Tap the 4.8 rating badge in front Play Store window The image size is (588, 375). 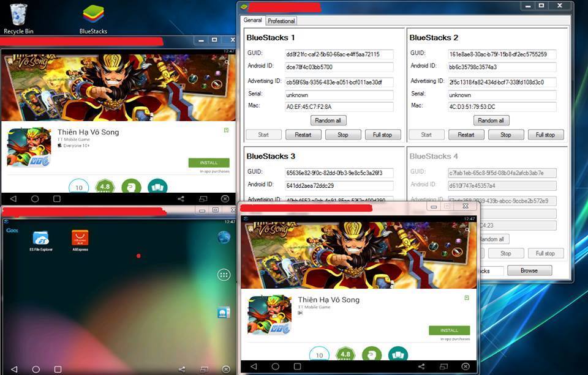(x=345, y=354)
